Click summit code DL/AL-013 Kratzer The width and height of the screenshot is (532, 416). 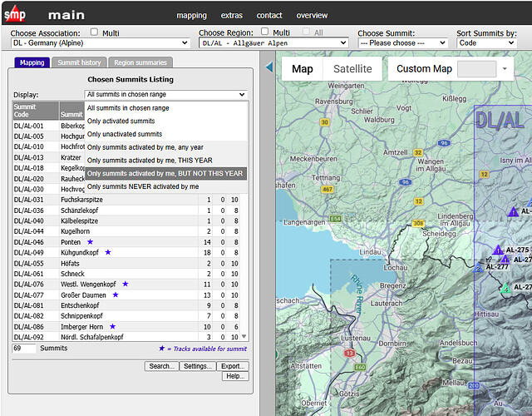coord(29,157)
